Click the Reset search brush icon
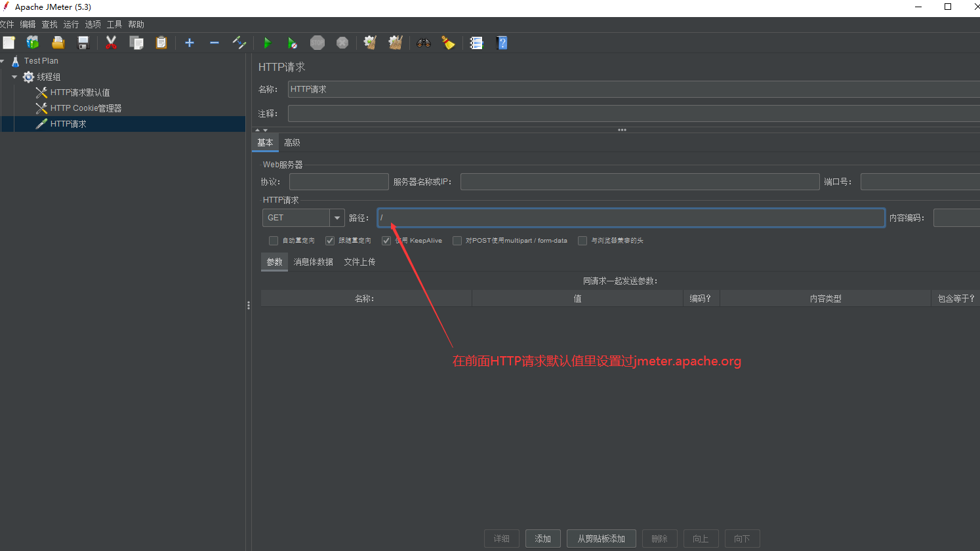The height and width of the screenshot is (551, 980). tap(448, 43)
